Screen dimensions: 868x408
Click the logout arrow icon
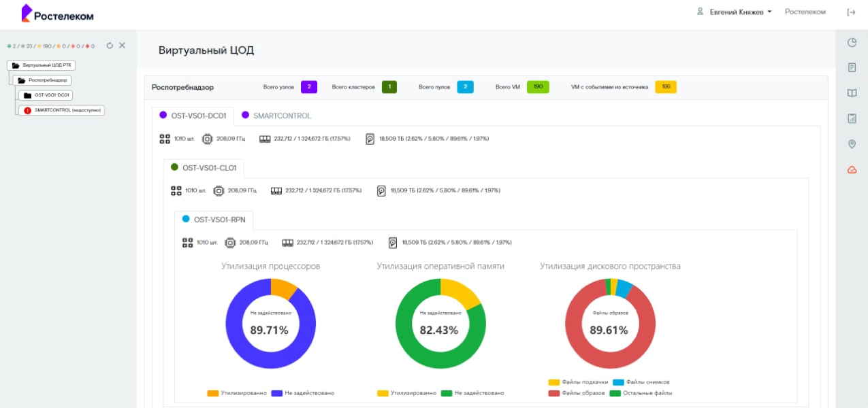click(851, 12)
